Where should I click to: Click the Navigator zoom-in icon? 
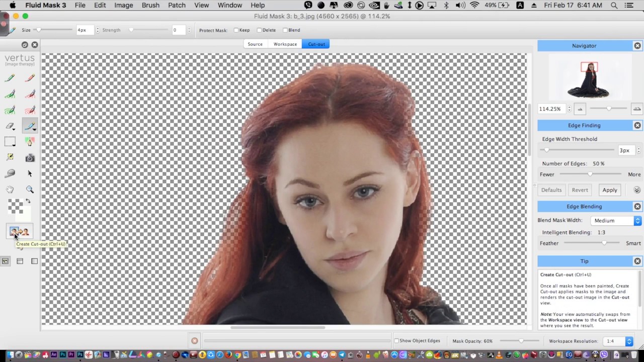(637, 109)
